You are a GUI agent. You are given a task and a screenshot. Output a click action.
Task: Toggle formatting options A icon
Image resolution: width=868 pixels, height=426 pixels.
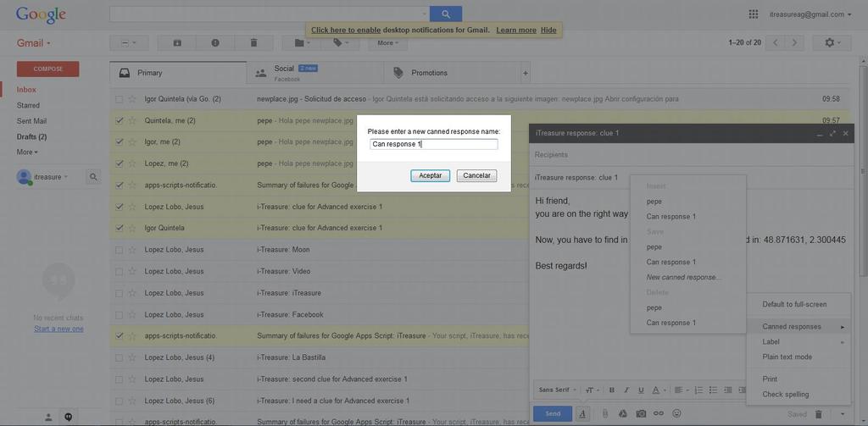coord(582,413)
